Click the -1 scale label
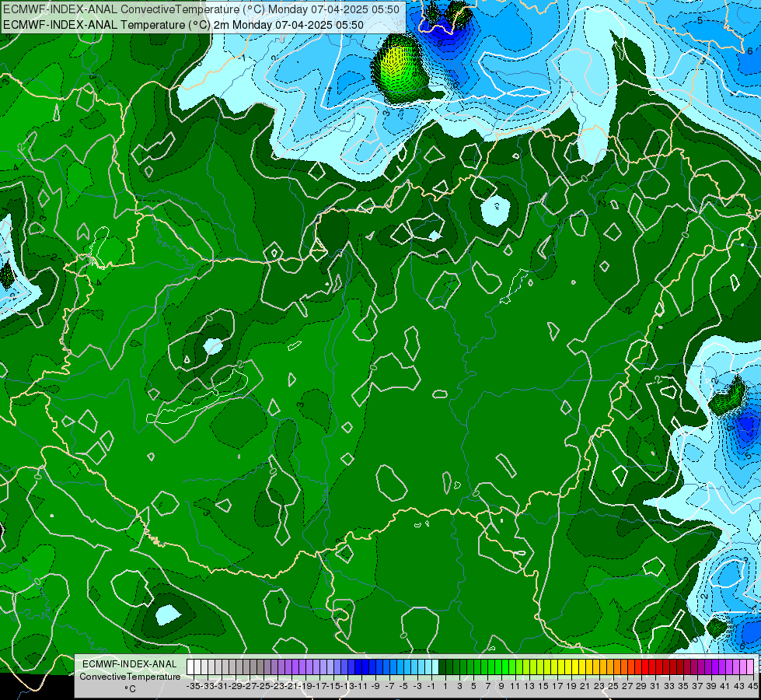761x700 pixels. coord(431,687)
